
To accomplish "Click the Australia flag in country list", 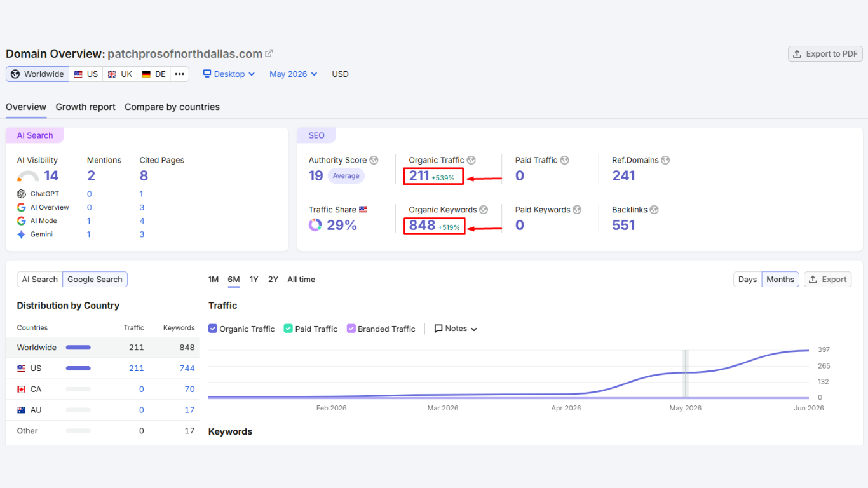I will coord(22,410).
